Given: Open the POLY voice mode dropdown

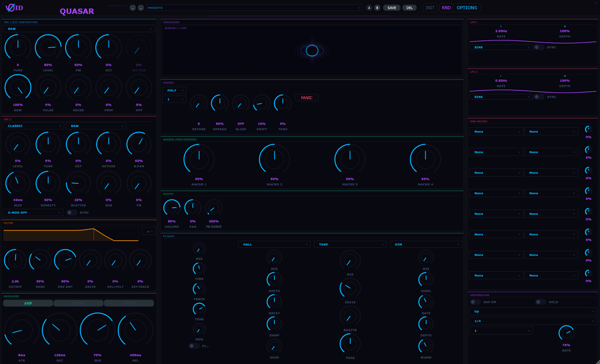Looking at the screenshot, I should pyautogui.click(x=174, y=90).
